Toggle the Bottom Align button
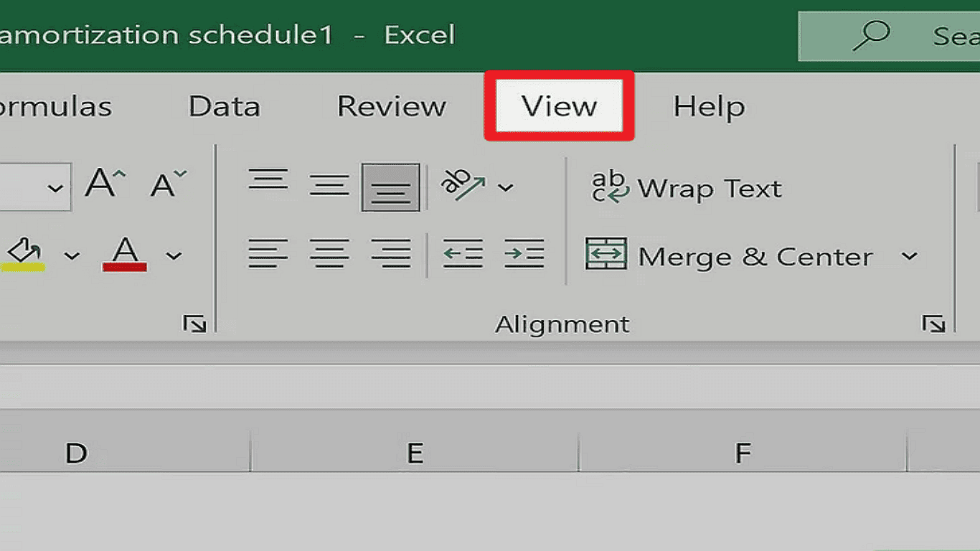The width and height of the screenshot is (980, 551). coord(391,187)
